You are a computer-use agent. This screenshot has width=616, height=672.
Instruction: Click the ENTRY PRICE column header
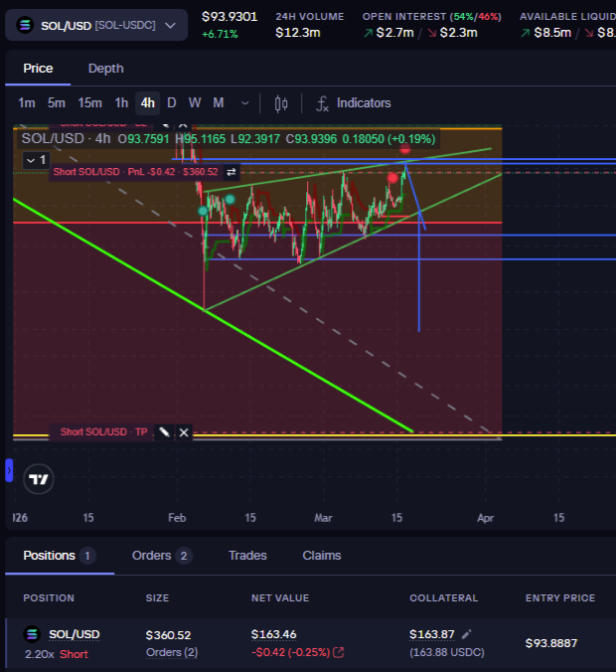[x=560, y=597]
